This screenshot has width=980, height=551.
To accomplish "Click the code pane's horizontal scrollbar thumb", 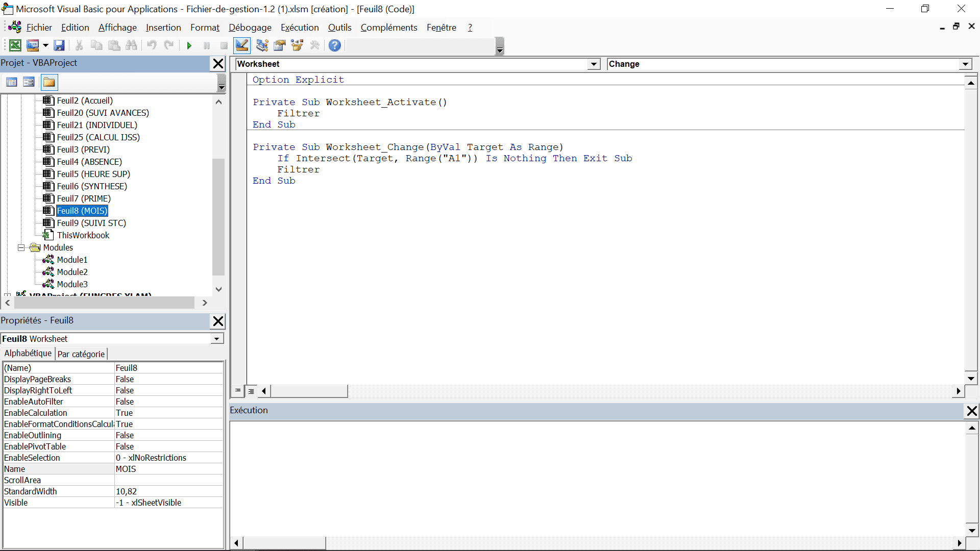I will [x=309, y=391].
